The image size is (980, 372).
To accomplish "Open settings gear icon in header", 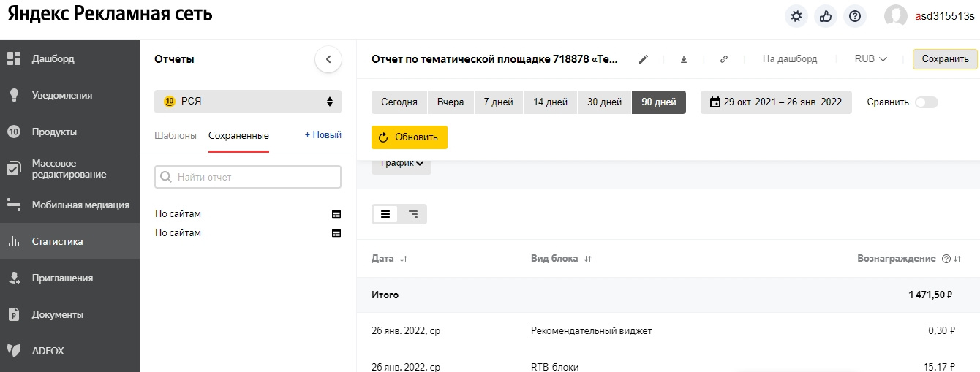I will pyautogui.click(x=796, y=16).
